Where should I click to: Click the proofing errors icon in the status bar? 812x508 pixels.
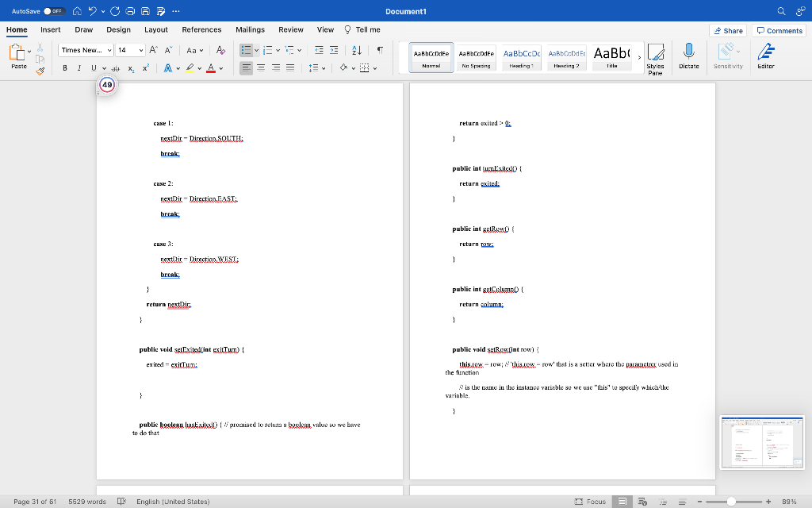pyautogui.click(x=121, y=502)
